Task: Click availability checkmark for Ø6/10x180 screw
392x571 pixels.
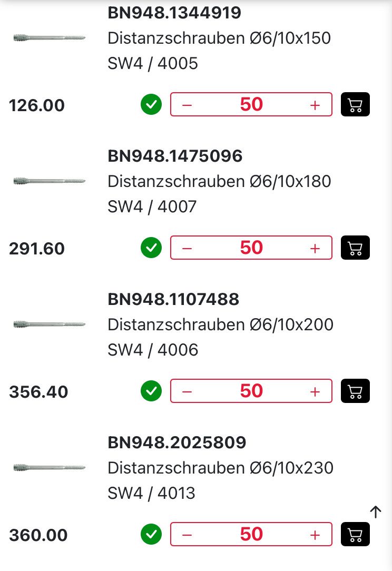Action: [151, 248]
